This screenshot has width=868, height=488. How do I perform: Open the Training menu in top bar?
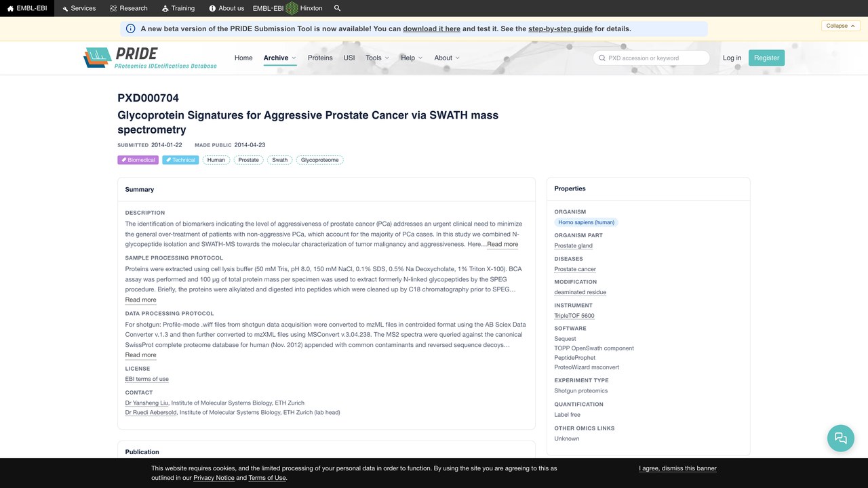click(x=178, y=8)
